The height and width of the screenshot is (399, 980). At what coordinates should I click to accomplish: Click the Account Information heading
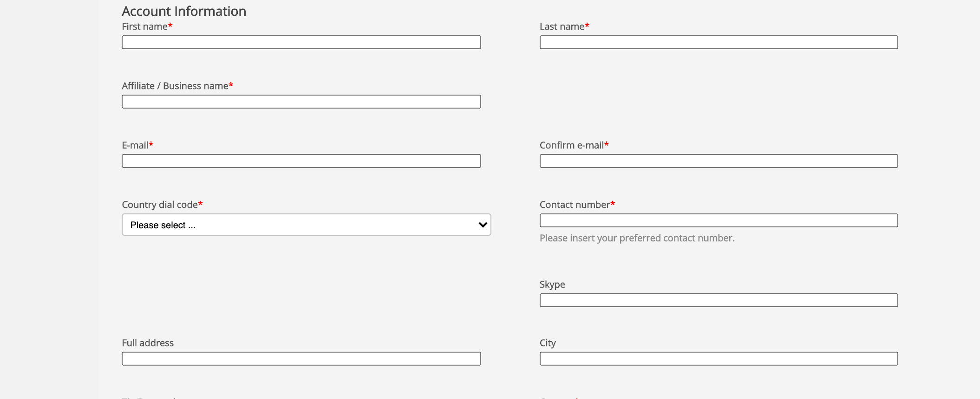[x=184, y=11]
